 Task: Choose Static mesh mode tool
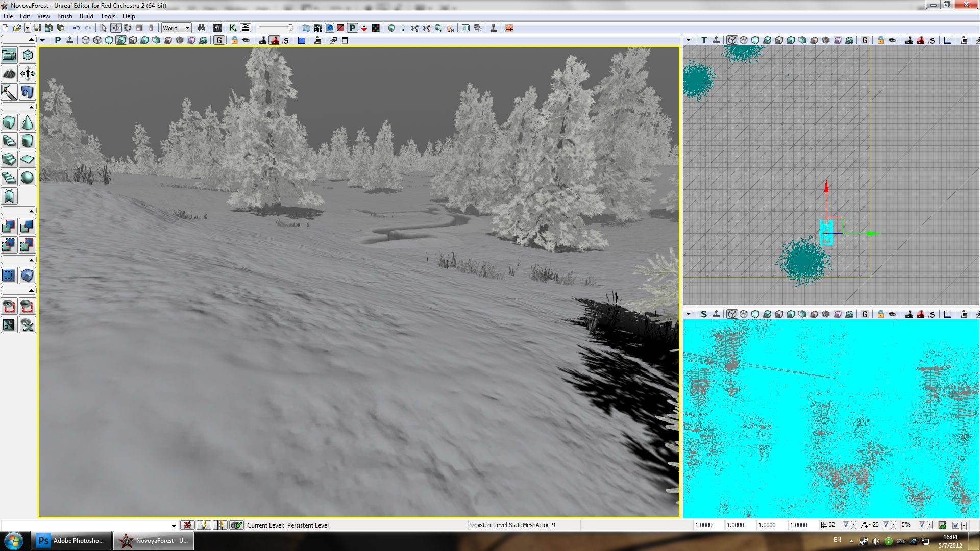click(x=28, y=92)
